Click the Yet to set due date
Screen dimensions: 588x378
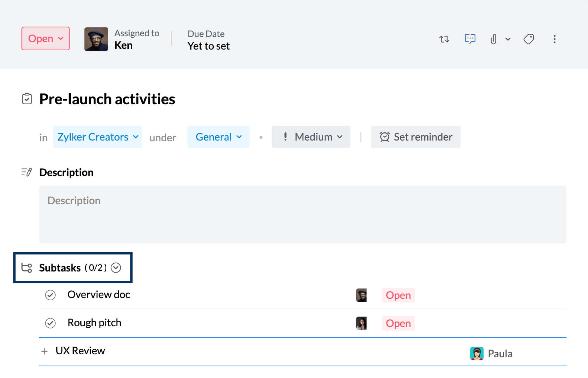tap(208, 46)
